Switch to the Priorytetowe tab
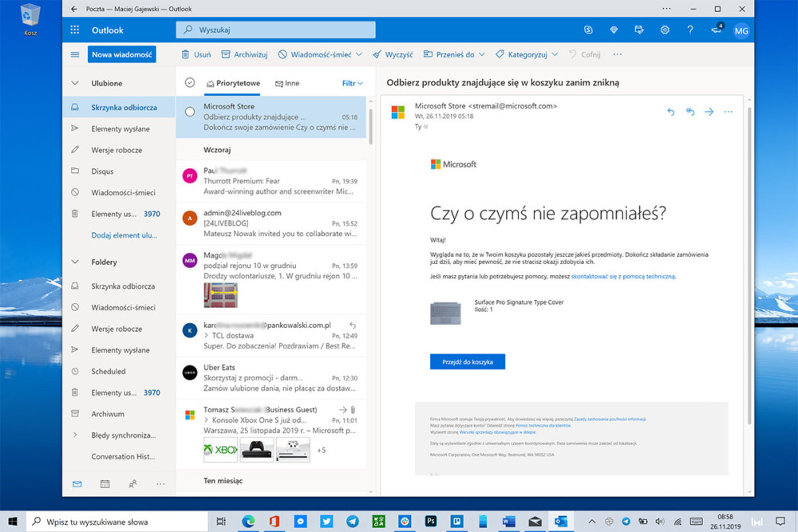The image size is (798, 532). coord(233,84)
